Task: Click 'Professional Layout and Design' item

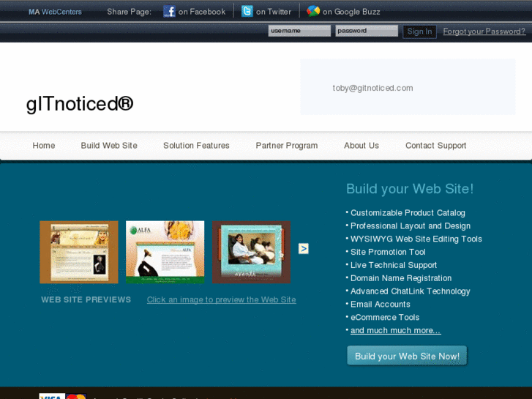Action: (x=411, y=225)
